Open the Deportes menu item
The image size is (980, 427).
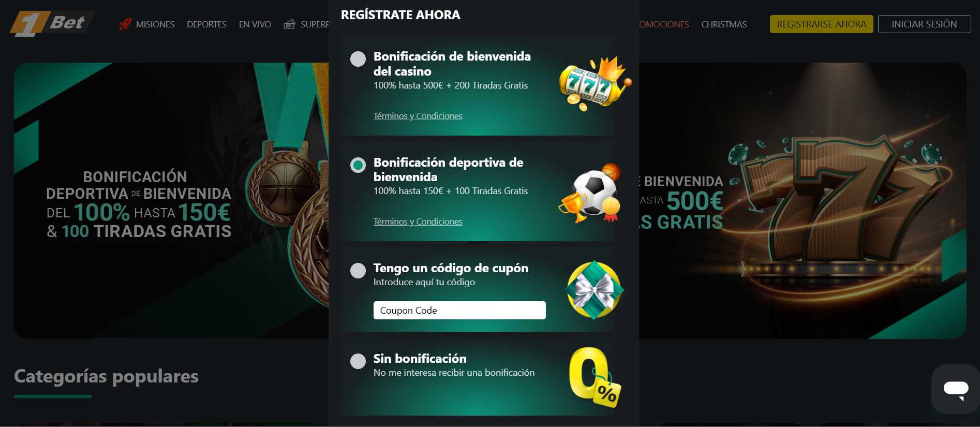click(x=206, y=24)
